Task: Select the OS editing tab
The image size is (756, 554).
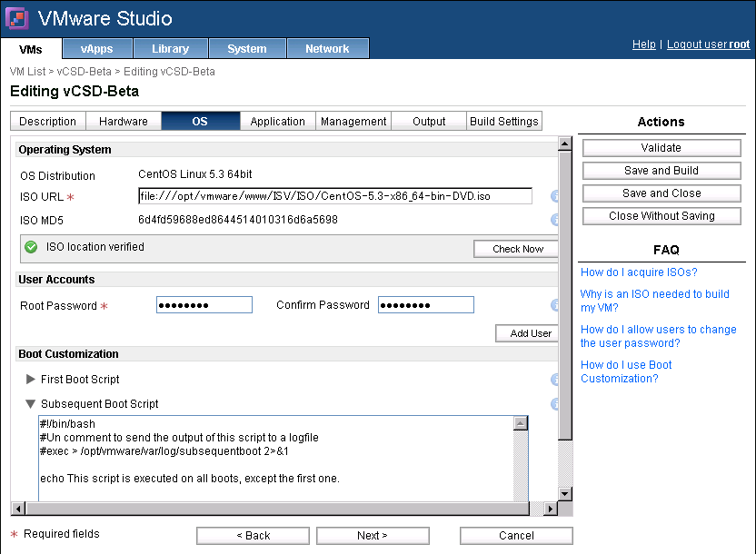Action: tap(200, 122)
